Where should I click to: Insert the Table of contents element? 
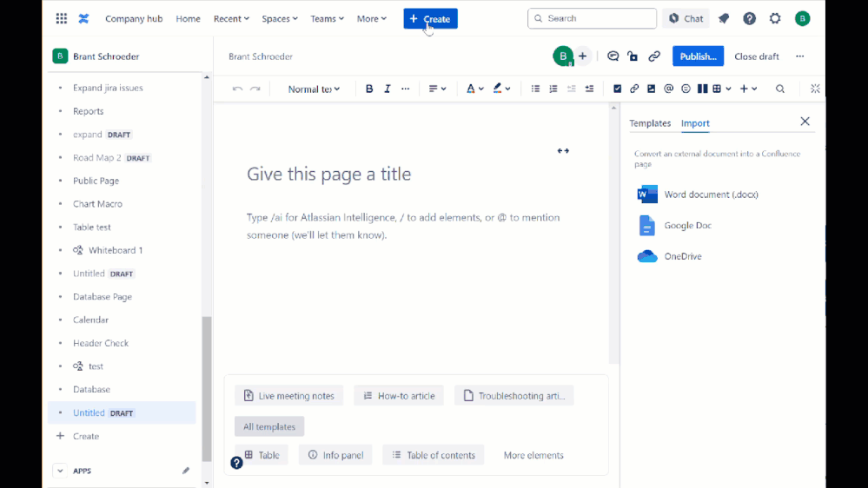point(434,455)
